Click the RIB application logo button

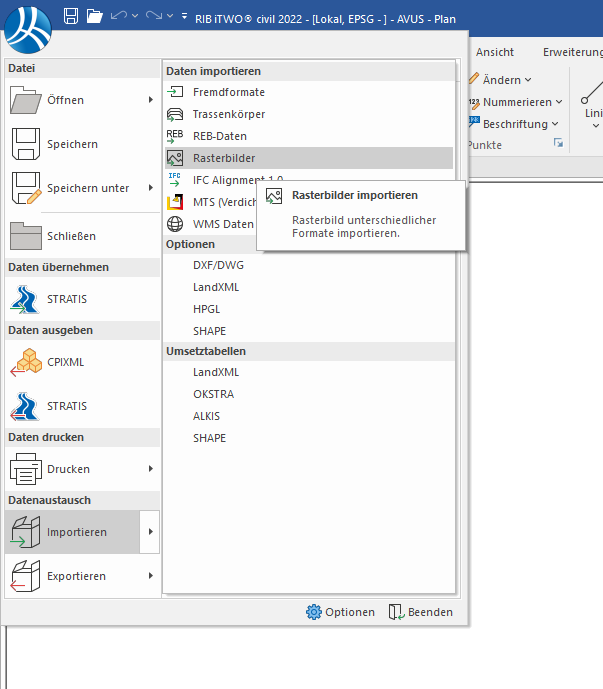pyautogui.click(x=29, y=27)
